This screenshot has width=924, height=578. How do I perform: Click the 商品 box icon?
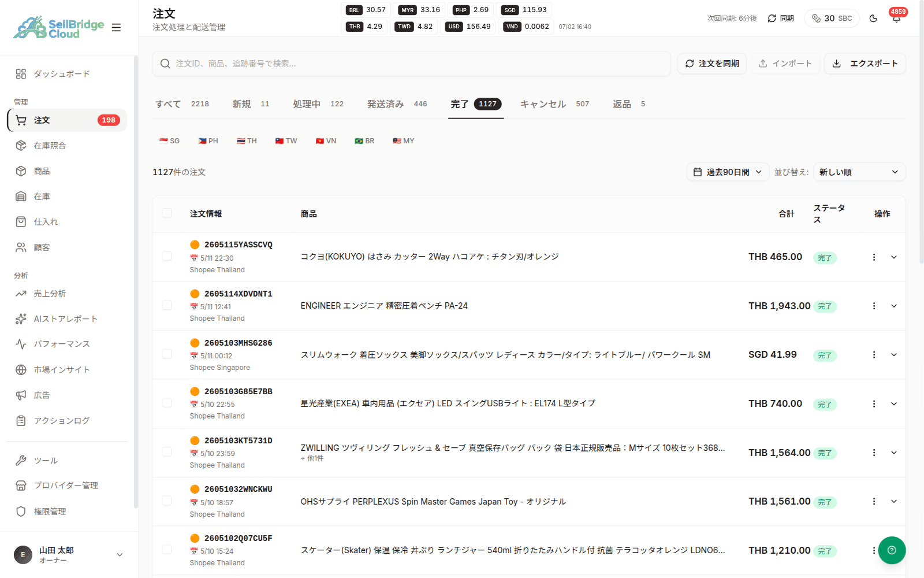(21, 171)
